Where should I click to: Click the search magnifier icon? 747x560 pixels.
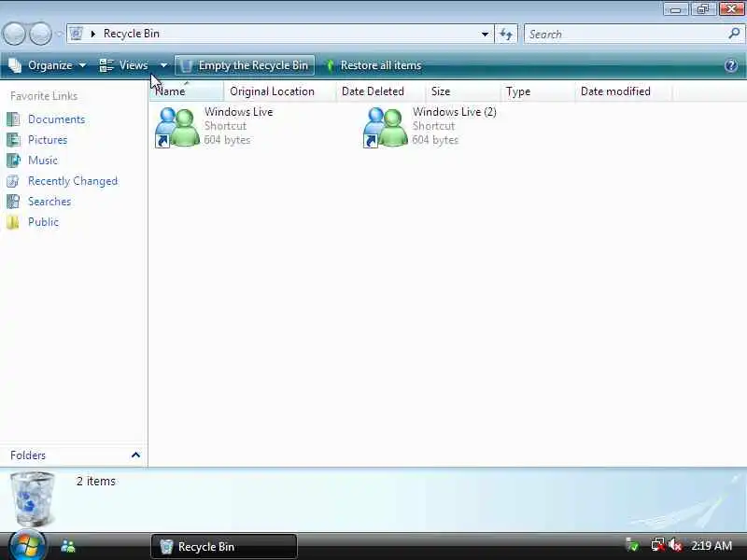tap(734, 34)
